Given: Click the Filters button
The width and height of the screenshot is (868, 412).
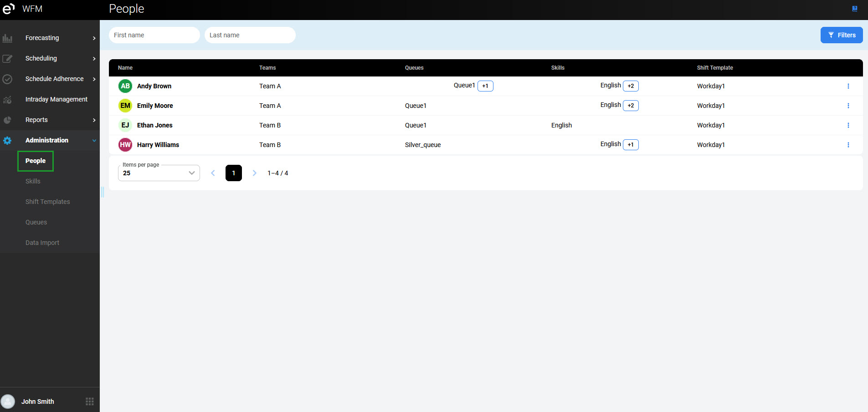Looking at the screenshot, I should point(841,35).
